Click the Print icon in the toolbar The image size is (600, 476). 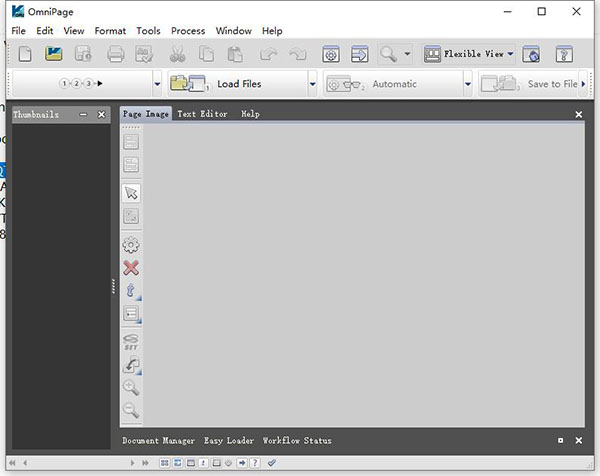click(116, 54)
